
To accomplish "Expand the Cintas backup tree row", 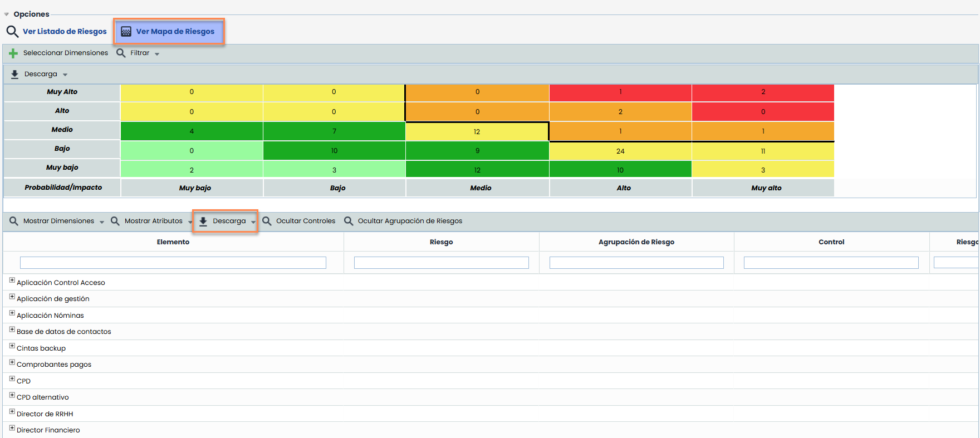I will (x=12, y=346).
